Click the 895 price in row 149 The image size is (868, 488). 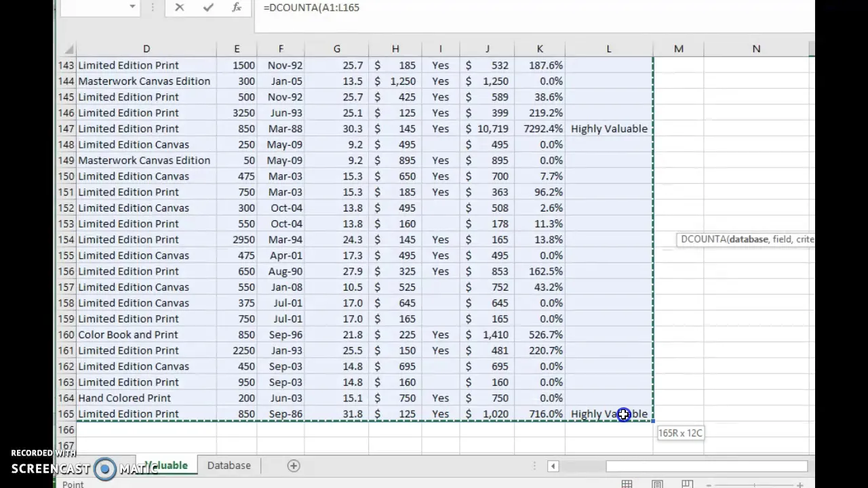click(395, 161)
